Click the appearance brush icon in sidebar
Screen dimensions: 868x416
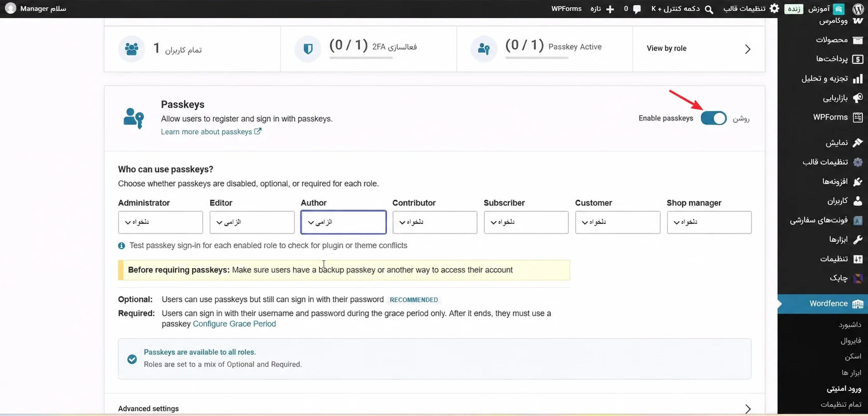[858, 142]
